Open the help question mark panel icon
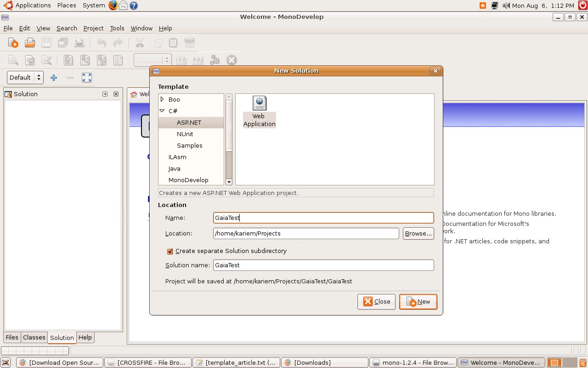 [x=133, y=6]
